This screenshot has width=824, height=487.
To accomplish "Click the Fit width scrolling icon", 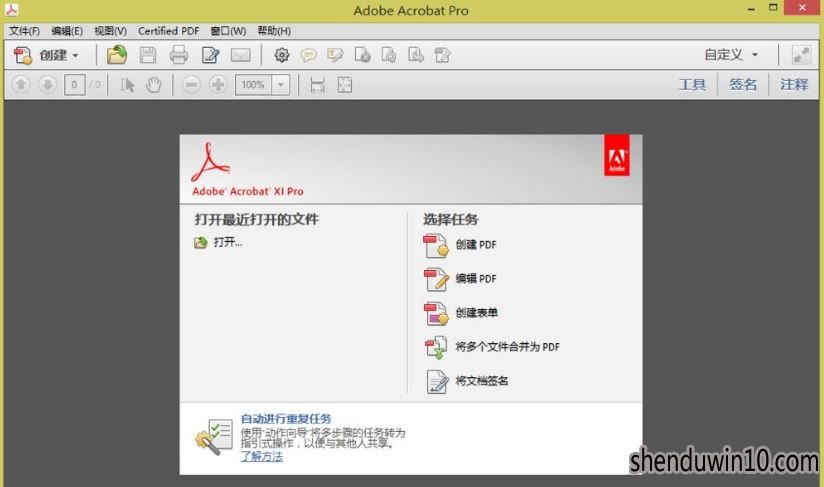I will coord(317,85).
